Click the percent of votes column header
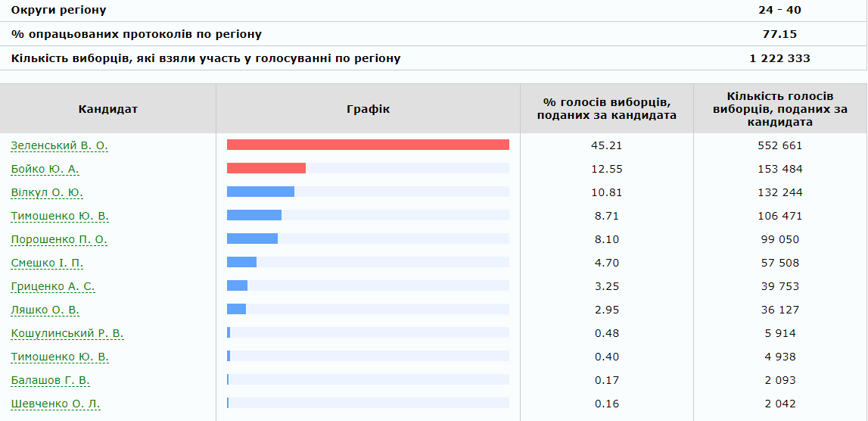 606,109
